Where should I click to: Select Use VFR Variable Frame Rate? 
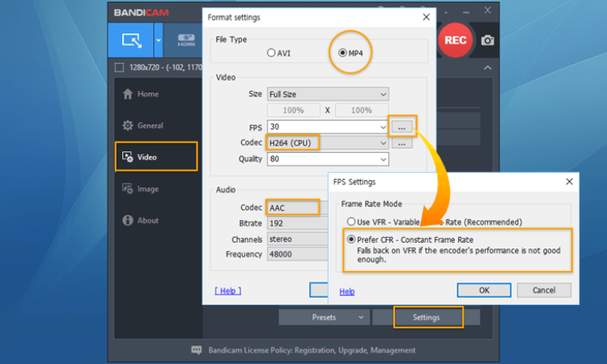pyautogui.click(x=434, y=222)
